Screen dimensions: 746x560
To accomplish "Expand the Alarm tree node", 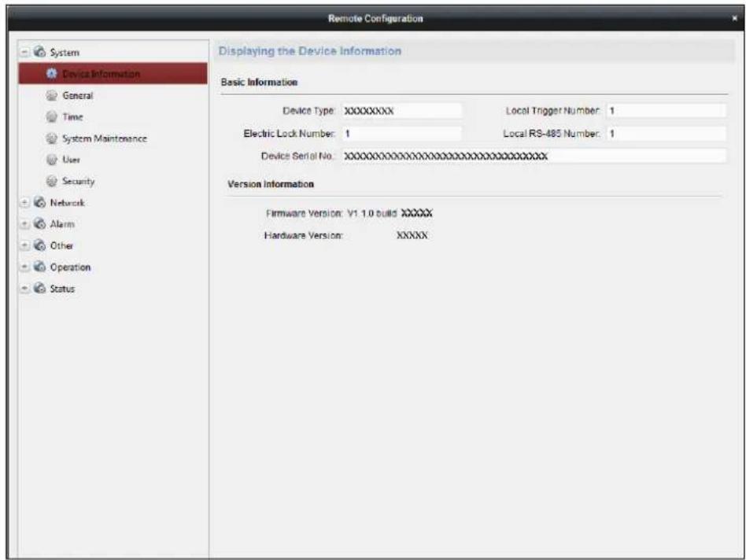I will pyautogui.click(x=24, y=224).
